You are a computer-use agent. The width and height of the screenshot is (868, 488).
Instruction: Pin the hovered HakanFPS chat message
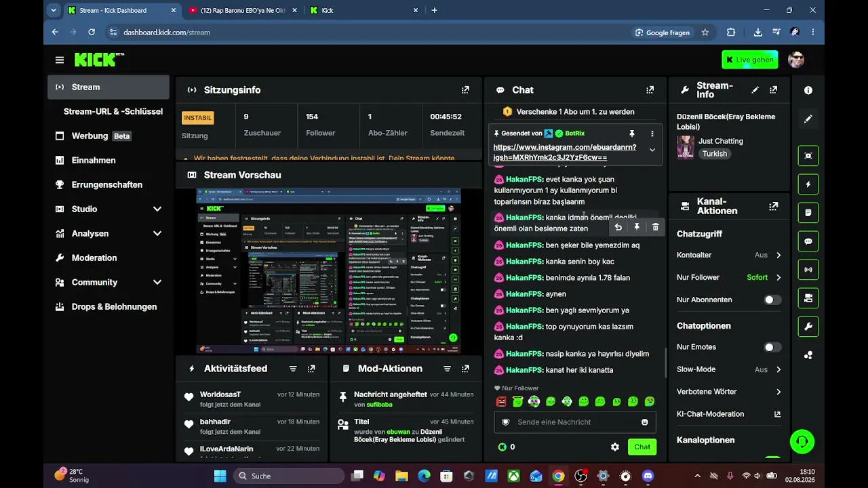pyautogui.click(x=637, y=227)
